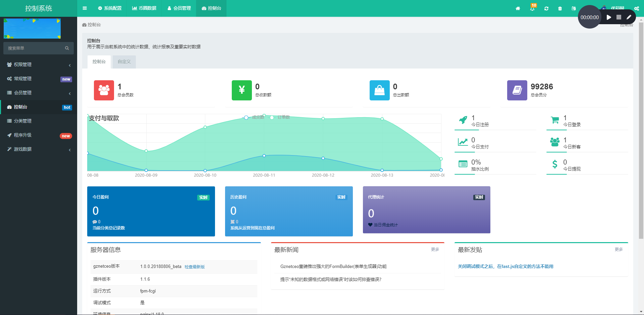This screenshot has width=644, height=315.
Task: Click the 检查最新版 link
Action: pos(194,267)
